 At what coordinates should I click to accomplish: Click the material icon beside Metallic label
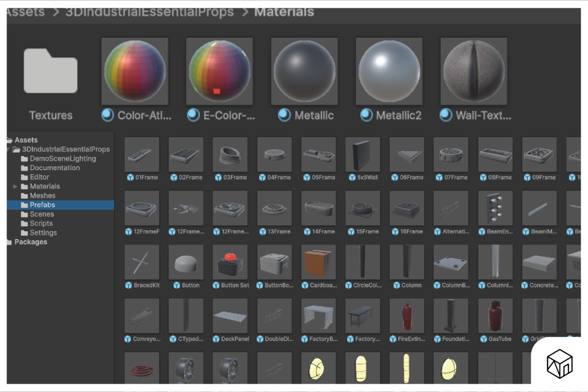click(x=284, y=115)
